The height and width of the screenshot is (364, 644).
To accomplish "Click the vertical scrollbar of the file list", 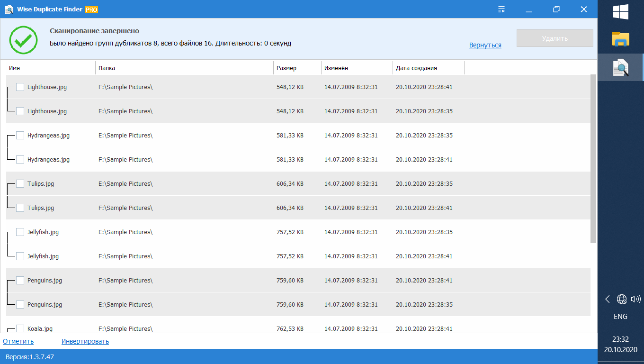I will 593,158.
